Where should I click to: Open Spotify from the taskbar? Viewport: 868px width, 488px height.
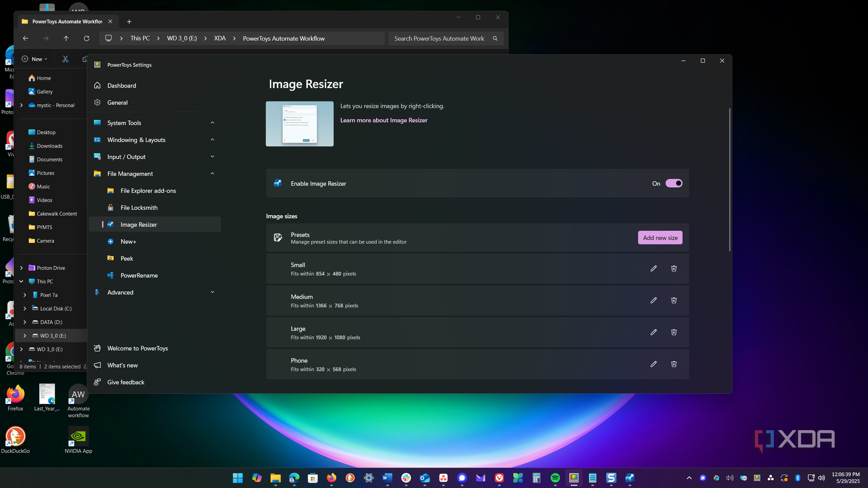(555, 477)
